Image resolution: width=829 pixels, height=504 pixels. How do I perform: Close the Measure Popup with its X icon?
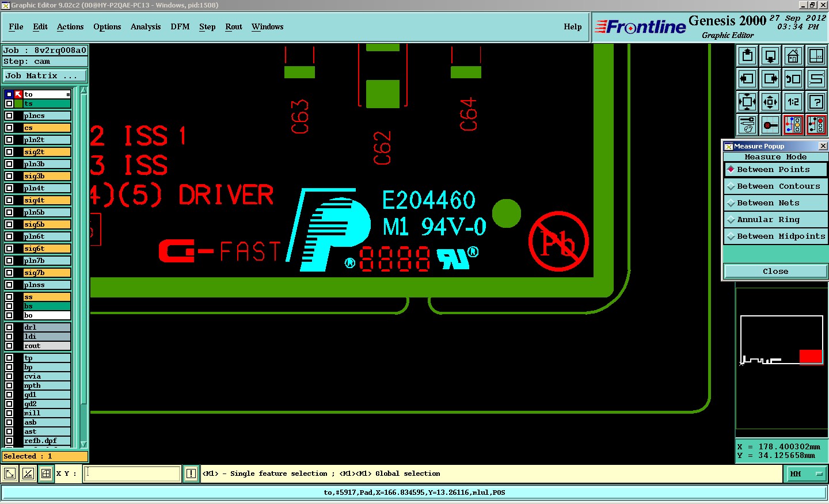[x=823, y=146]
